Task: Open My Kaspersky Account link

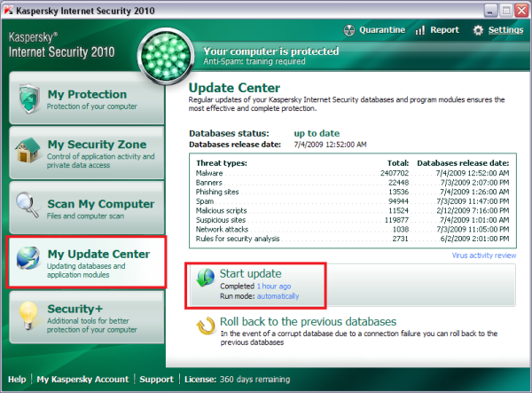Action: coord(82,379)
